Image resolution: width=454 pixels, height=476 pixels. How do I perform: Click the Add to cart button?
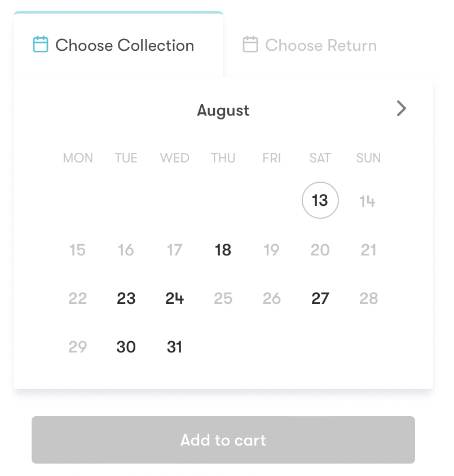click(223, 440)
